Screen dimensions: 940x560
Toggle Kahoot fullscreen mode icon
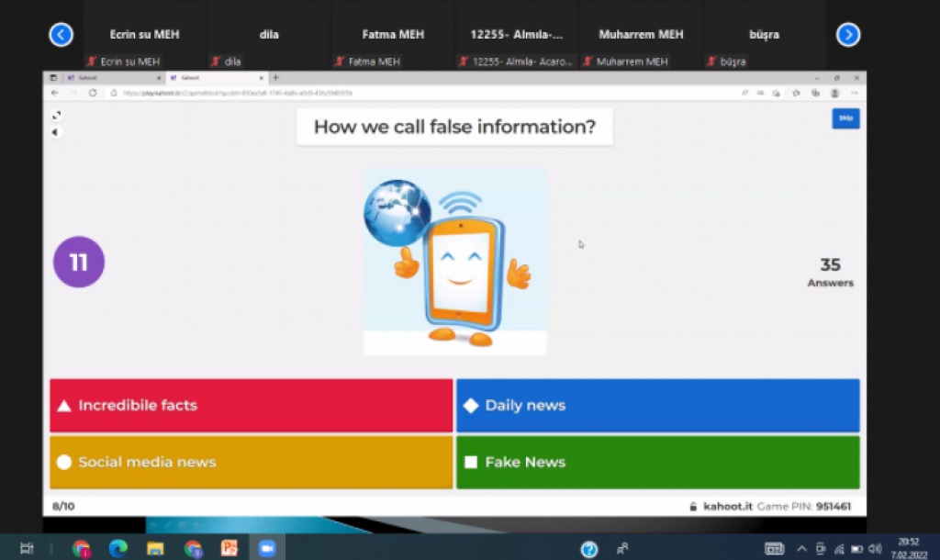[56, 116]
